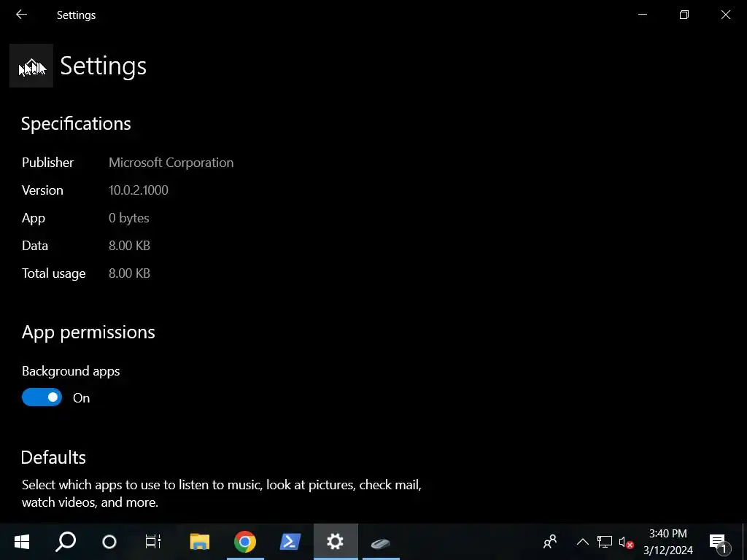Click the Specifications heading
The image size is (747, 560).
(76, 124)
